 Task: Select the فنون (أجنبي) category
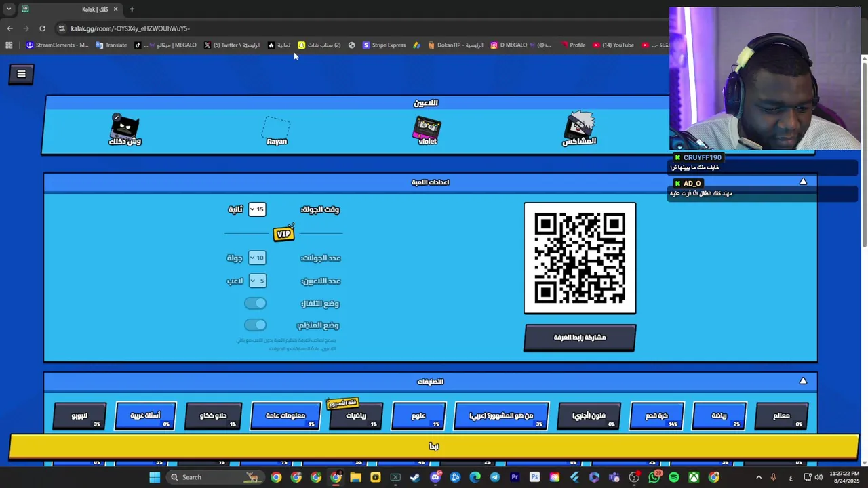(589, 415)
